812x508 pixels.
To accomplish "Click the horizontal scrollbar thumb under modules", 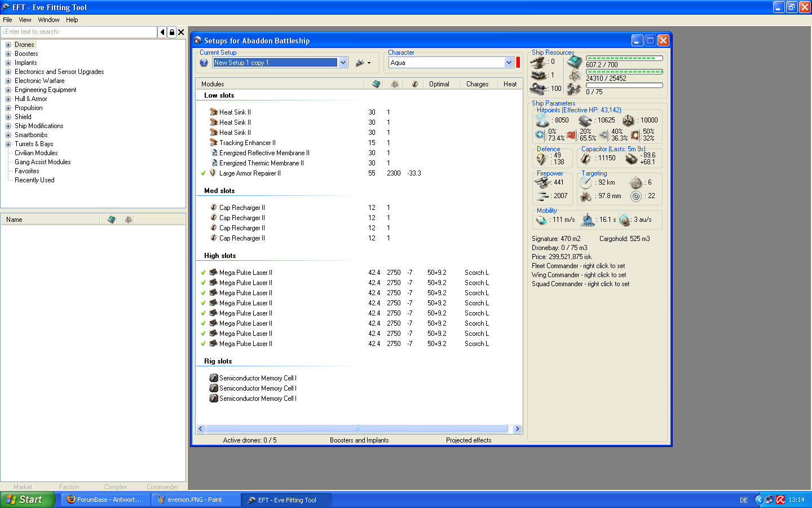I will [356, 429].
